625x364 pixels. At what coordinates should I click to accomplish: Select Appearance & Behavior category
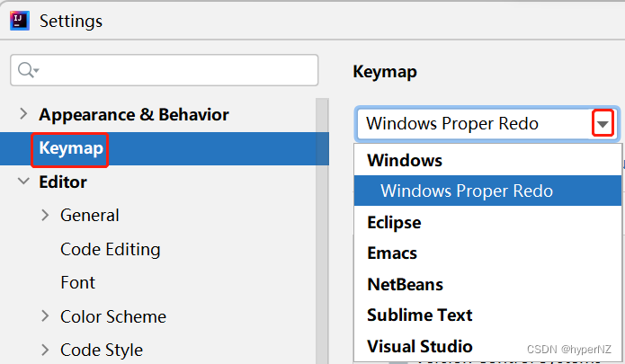click(x=134, y=115)
